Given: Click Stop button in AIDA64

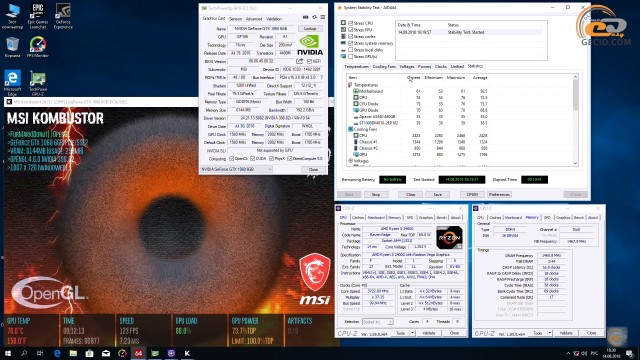Looking at the screenshot, I should click(x=376, y=194).
